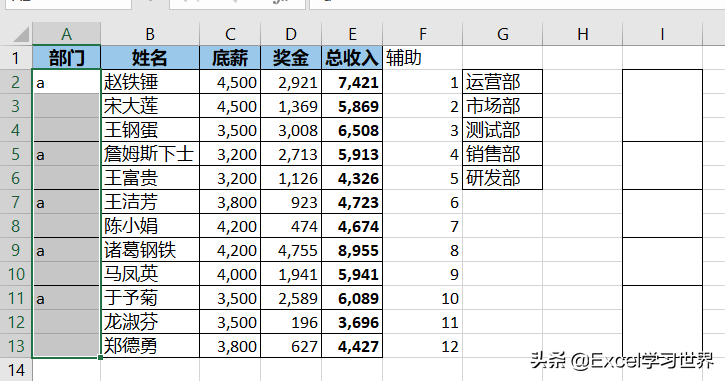Click base salary cell 4,000
This screenshot has height=381, width=725.
coord(230,274)
